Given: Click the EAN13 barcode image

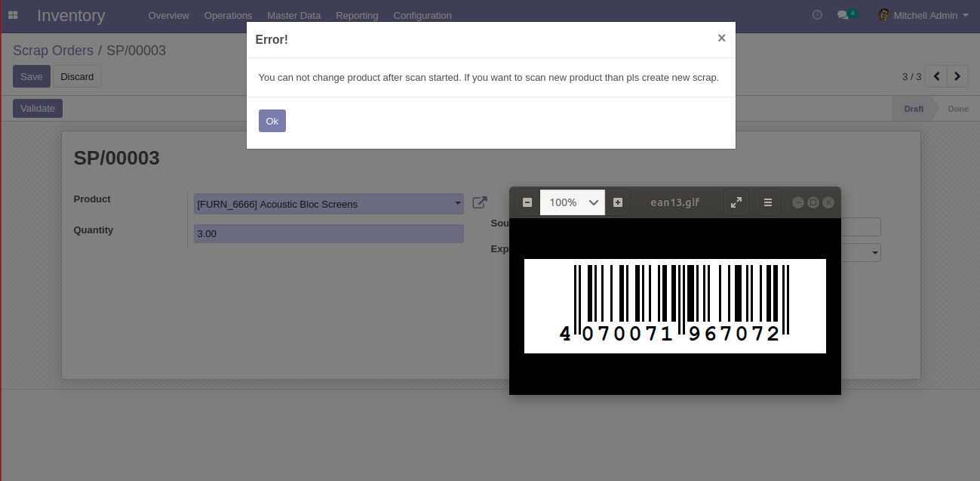Looking at the screenshot, I should [675, 306].
